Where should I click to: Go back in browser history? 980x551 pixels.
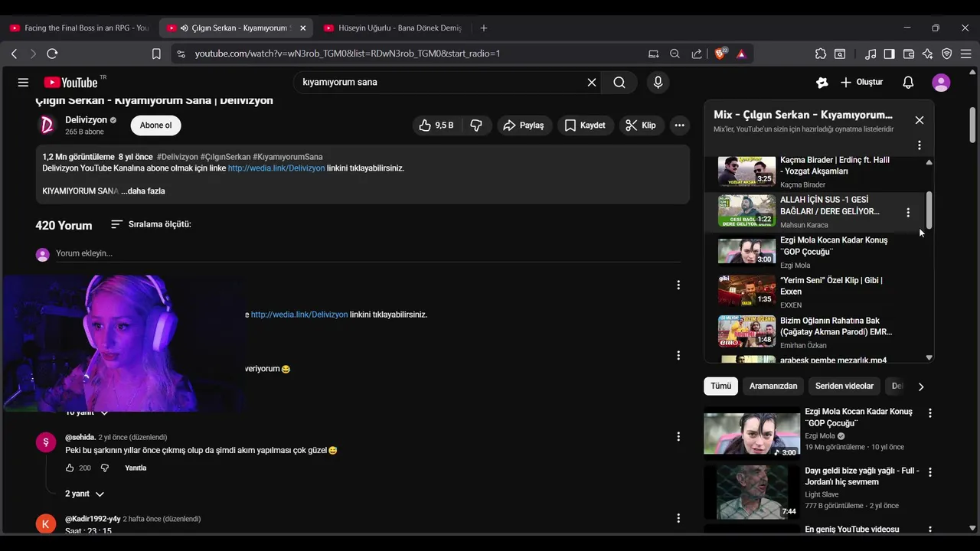14,54
